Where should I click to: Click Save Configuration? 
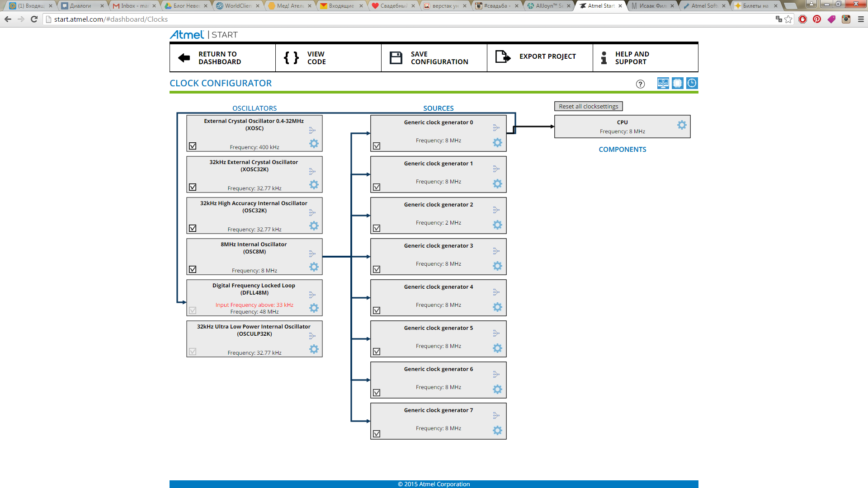point(434,58)
